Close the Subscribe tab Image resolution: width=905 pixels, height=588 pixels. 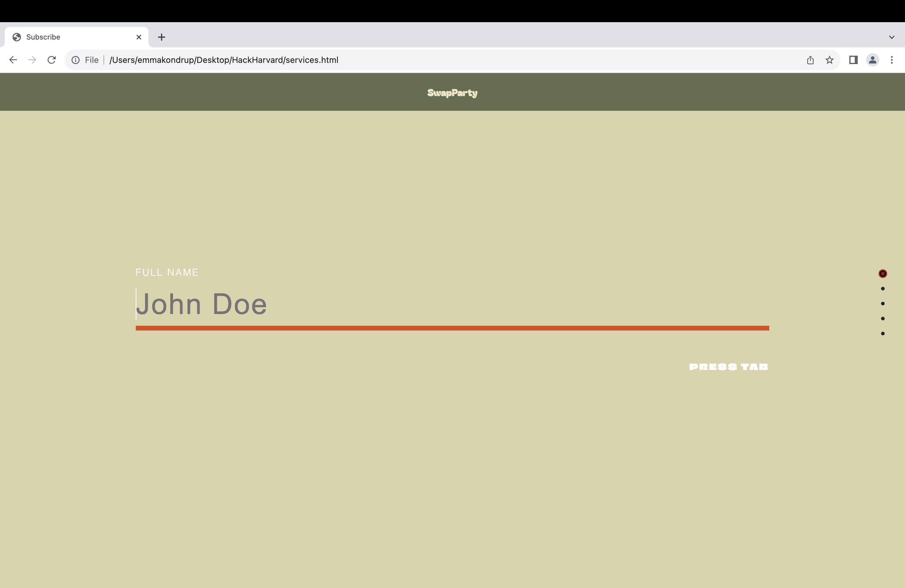tap(139, 37)
